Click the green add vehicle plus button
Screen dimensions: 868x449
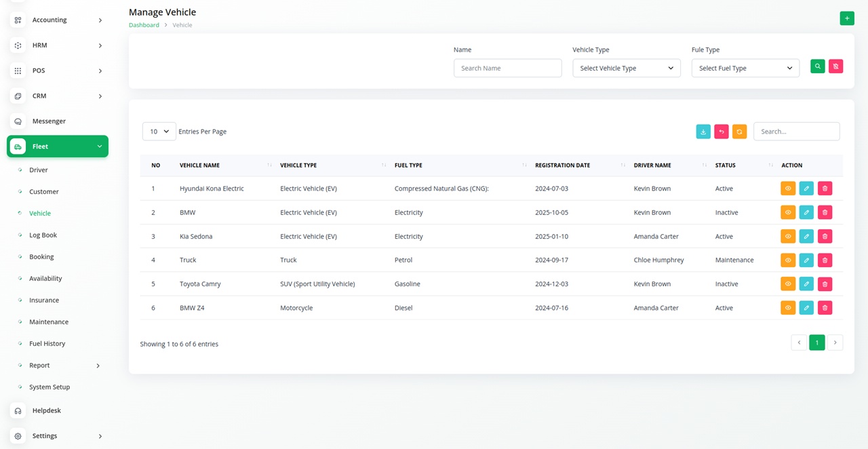tap(847, 18)
